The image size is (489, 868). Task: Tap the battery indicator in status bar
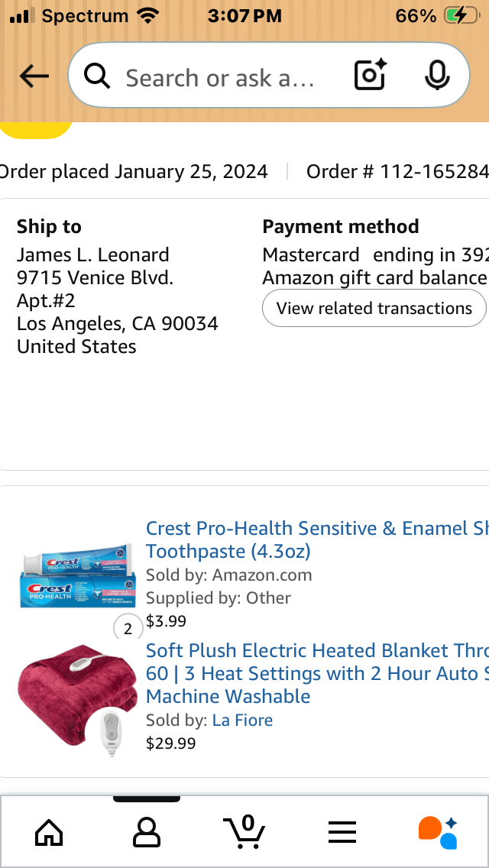(x=461, y=16)
